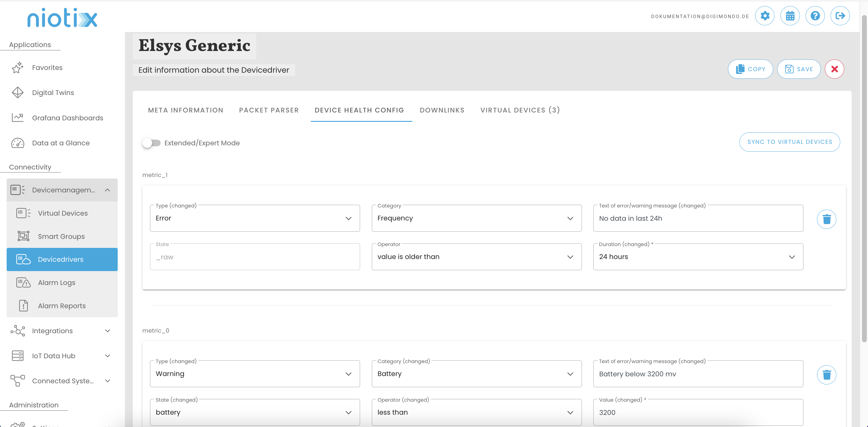Open the settings gear icon in header
The width and height of the screenshot is (868, 427).
(x=764, y=16)
